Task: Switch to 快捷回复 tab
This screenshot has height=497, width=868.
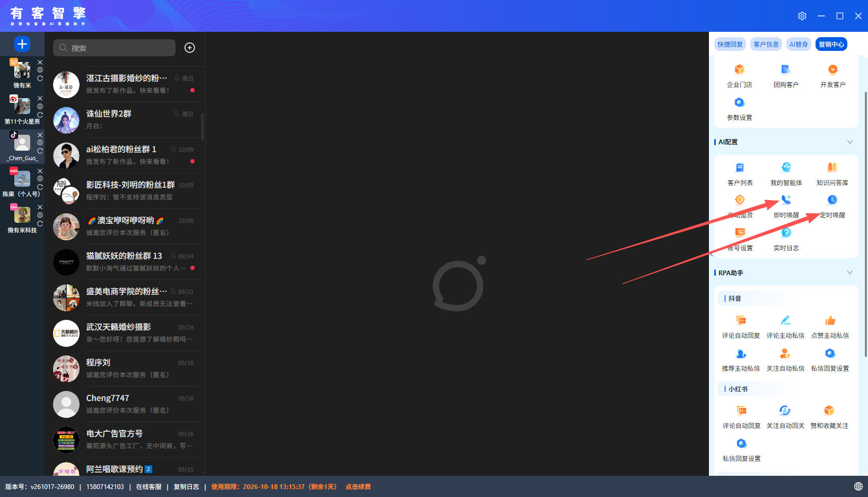Action: click(x=730, y=45)
